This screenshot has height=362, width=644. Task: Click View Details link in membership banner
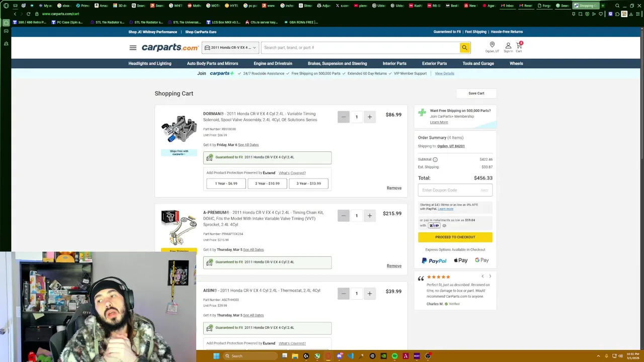444,73
